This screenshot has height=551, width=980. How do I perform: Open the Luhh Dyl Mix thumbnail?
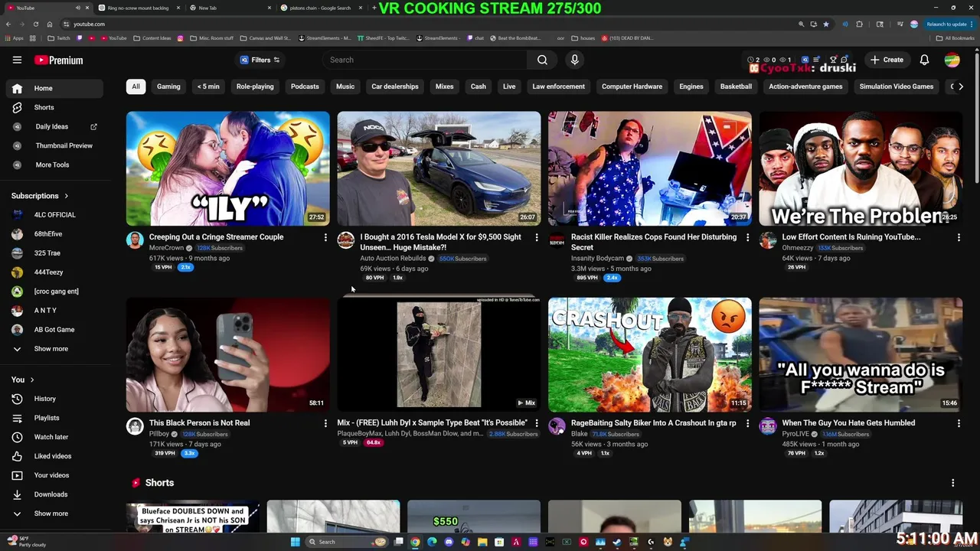(439, 354)
